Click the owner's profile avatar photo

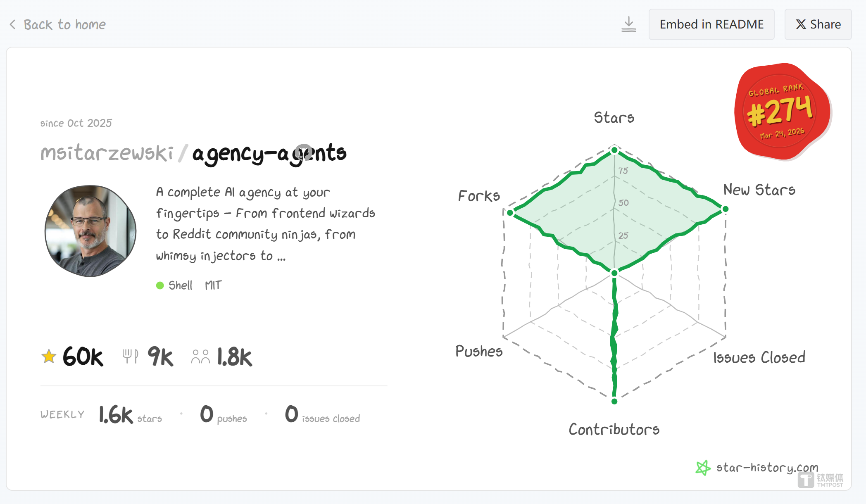tap(90, 231)
